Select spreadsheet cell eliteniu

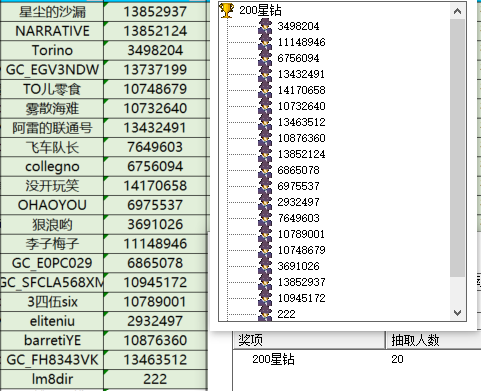pyautogui.click(x=52, y=321)
